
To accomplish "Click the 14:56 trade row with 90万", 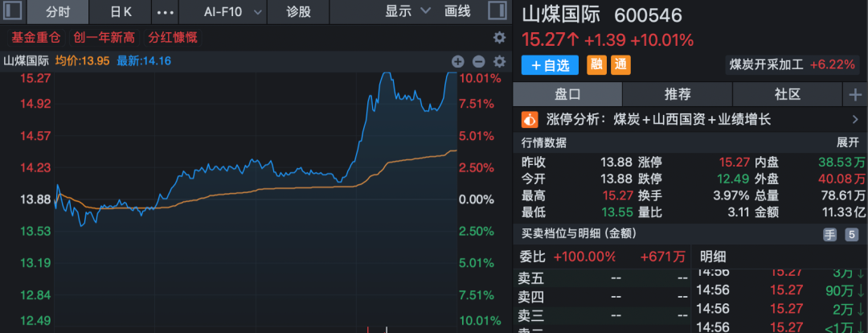I will pos(780,290).
